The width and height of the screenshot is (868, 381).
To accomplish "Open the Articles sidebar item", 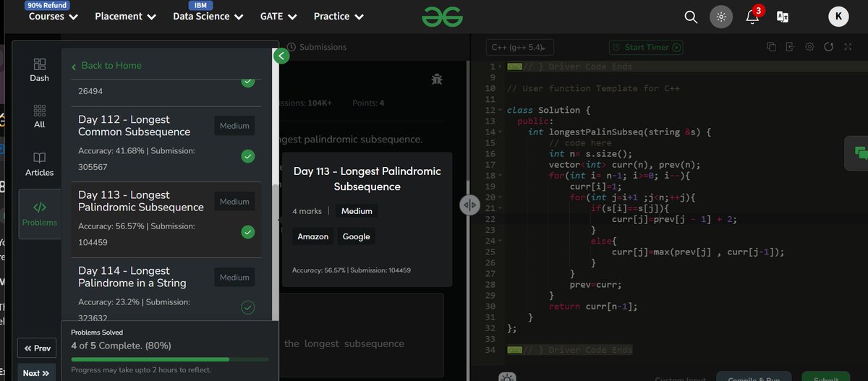I will [x=39, y=164].
